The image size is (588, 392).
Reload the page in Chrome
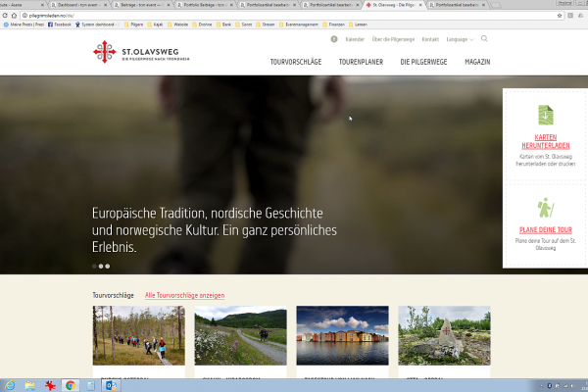tap(5, 16)
